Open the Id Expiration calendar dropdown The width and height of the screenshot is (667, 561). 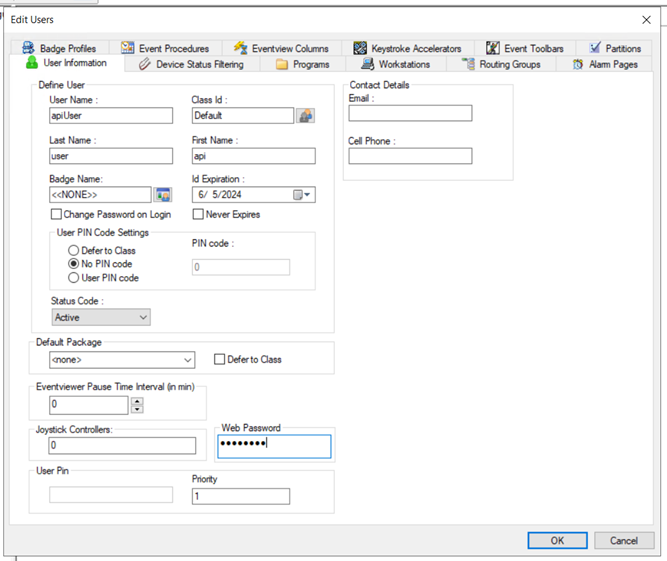click(302, 195)
